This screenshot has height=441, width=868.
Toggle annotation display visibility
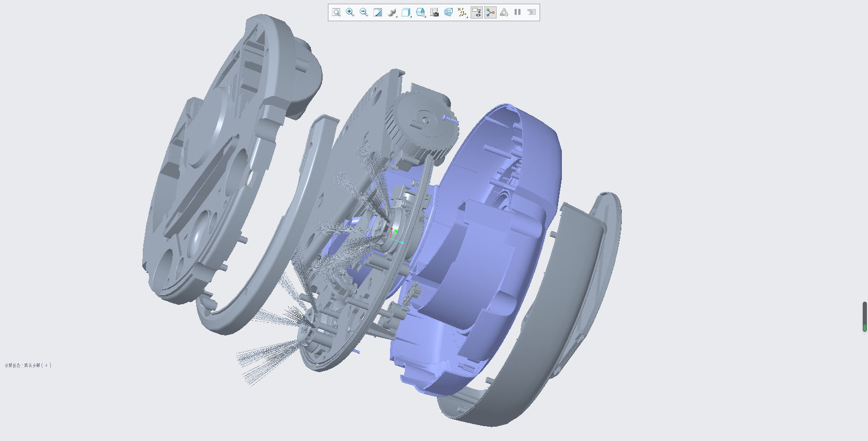pos(476,12)
